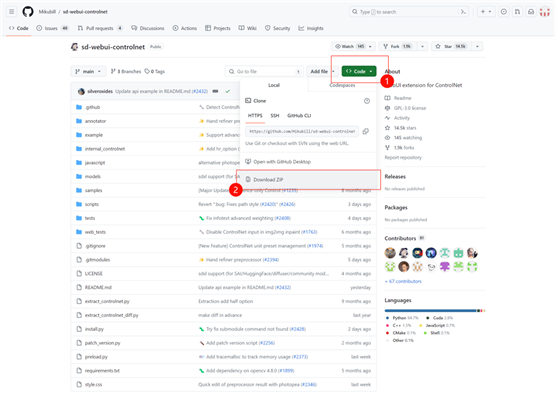Open the 14.5k stars link
556x396 pixels.
(405, 128)
